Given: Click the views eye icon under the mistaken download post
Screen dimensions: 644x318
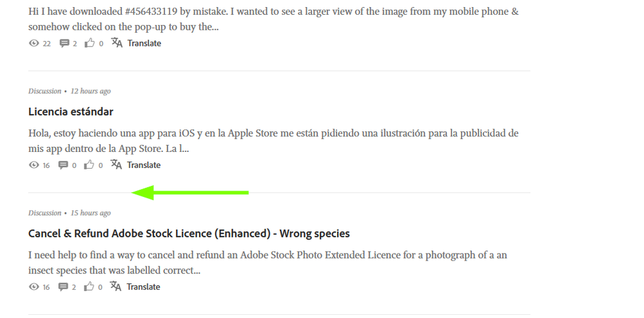Looking at the screenshot, I should 34,44.
